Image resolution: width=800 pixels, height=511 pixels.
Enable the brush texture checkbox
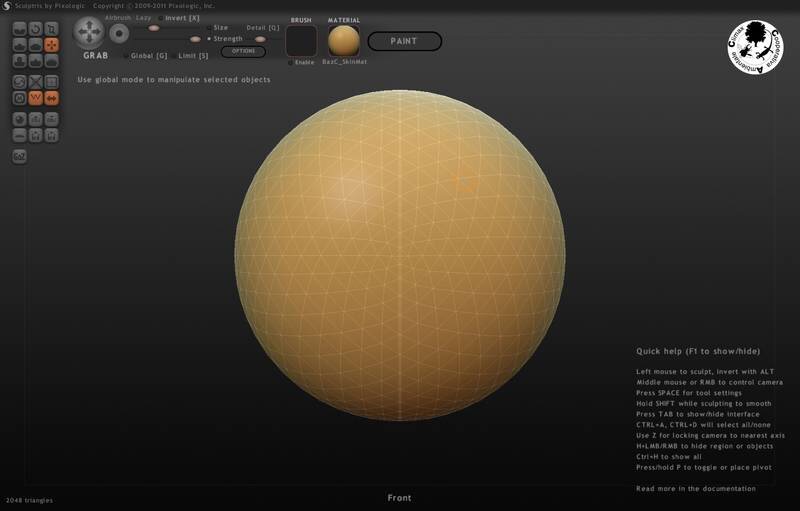pyautogui.click(x=291, y=62)
